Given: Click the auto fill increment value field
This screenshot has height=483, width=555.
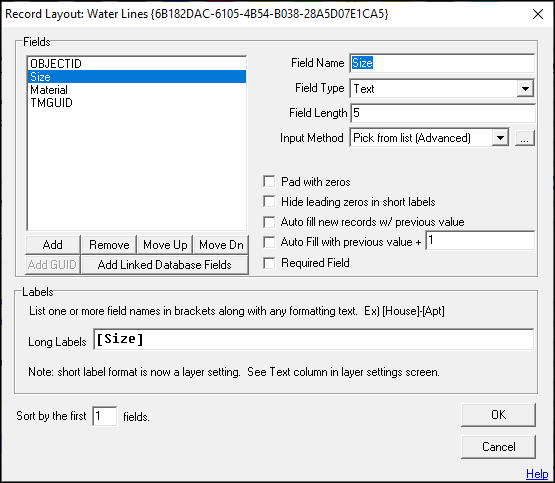Looking at the screenshot, I should tap(480, 241).
